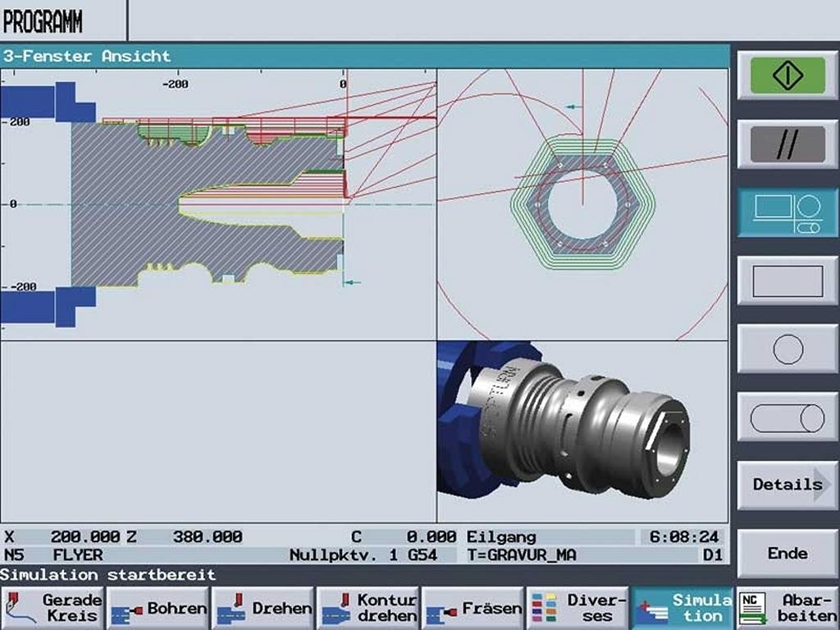Switch to the side view rectangle icon
The height and width of the screenshot is (630, 840).
point(787,281)
